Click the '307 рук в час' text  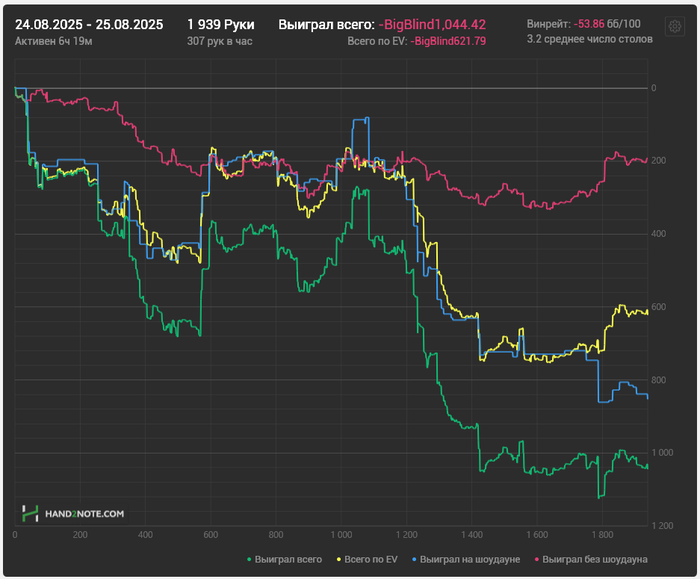pos(220,42)
